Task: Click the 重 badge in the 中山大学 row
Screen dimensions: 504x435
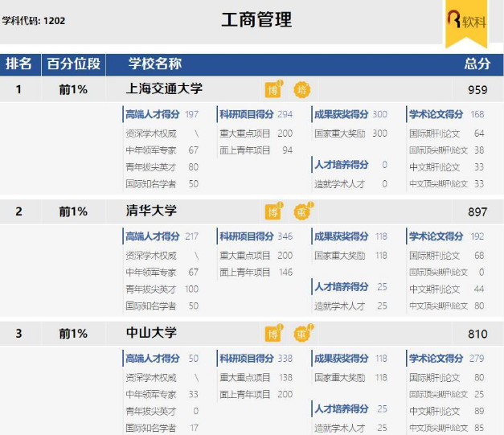Action: point(303,334)
